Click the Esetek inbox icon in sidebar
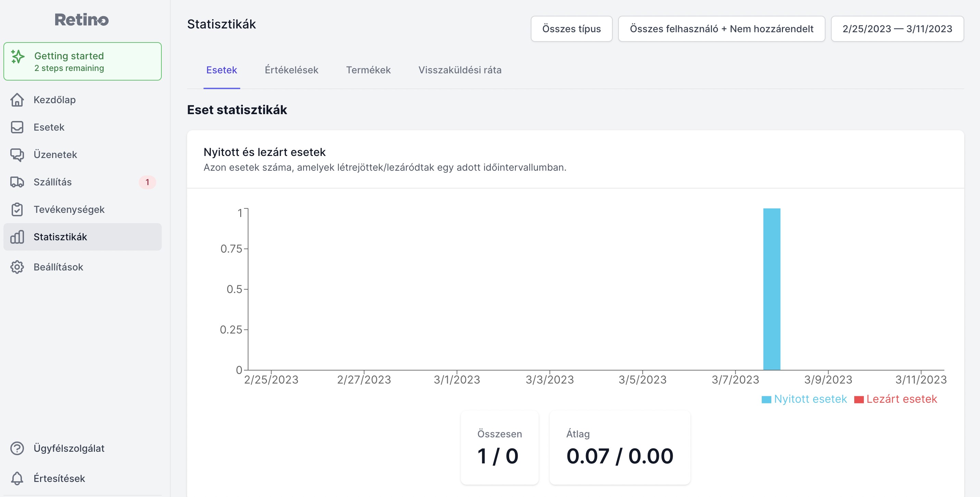This screenshot has width=980, height=497. point(17,127)
